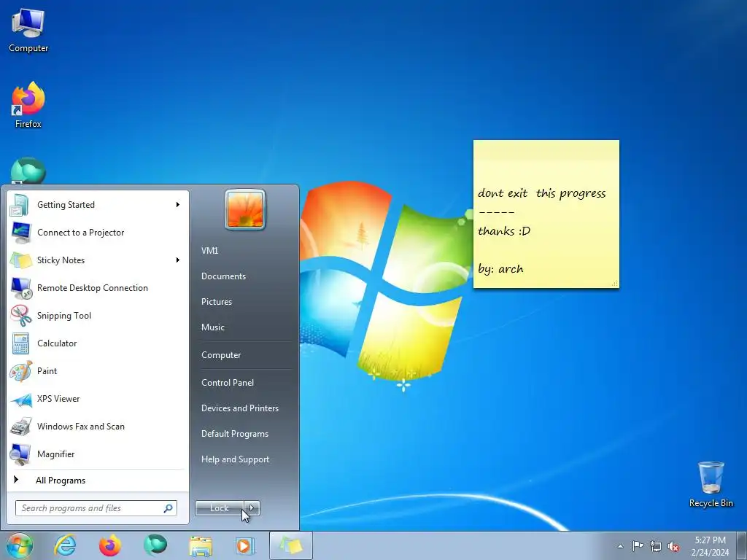This screenshot has height=560, width=747.
Task: Open Music from Start menu
Action: click(213, 327)
